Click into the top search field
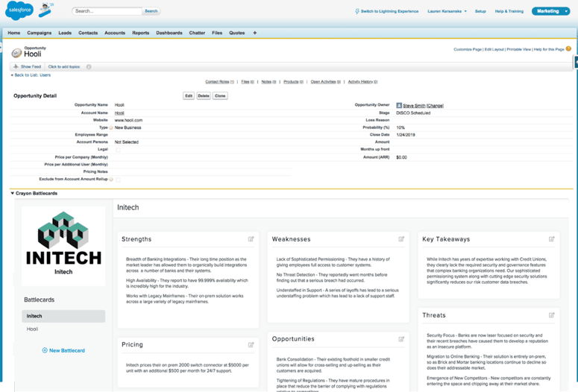Viewport: 578px width, 392px height. coord(107,11)
